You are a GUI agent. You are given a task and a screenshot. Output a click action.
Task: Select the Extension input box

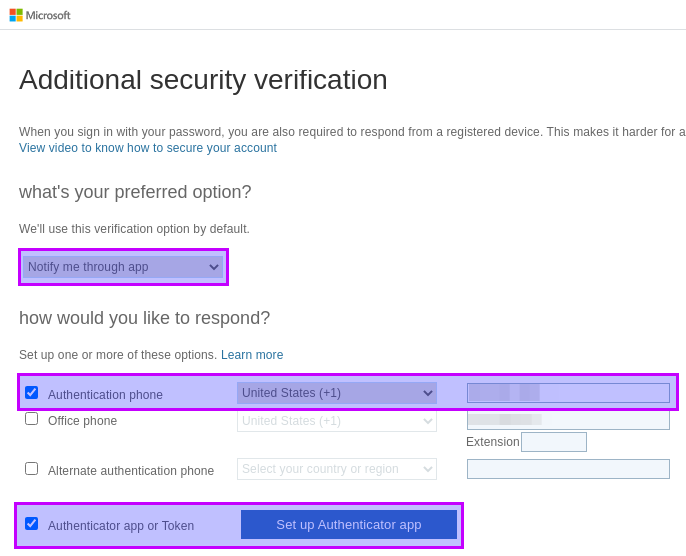coord(554,442)
